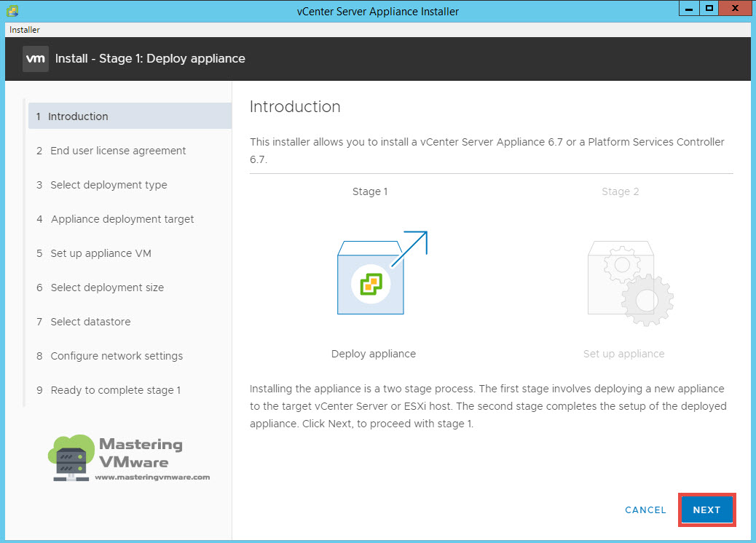Minimize the installer window
This screenshot has height=543, width=756.
689,8
